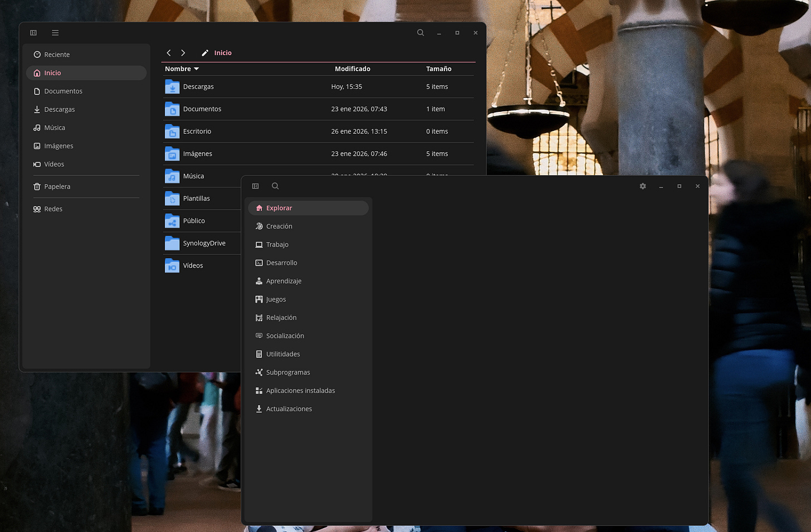Image resolution: width=811 pixels, height=532 pixels.
Task: Navigate forward with the right arrow
Action: click(x=183, y=53)
